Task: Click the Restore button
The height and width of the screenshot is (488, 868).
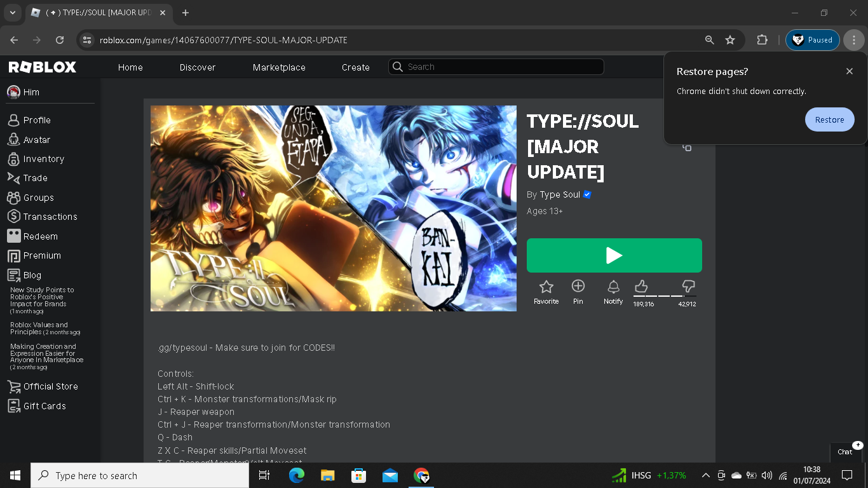Action: click(x=830, y=119)
